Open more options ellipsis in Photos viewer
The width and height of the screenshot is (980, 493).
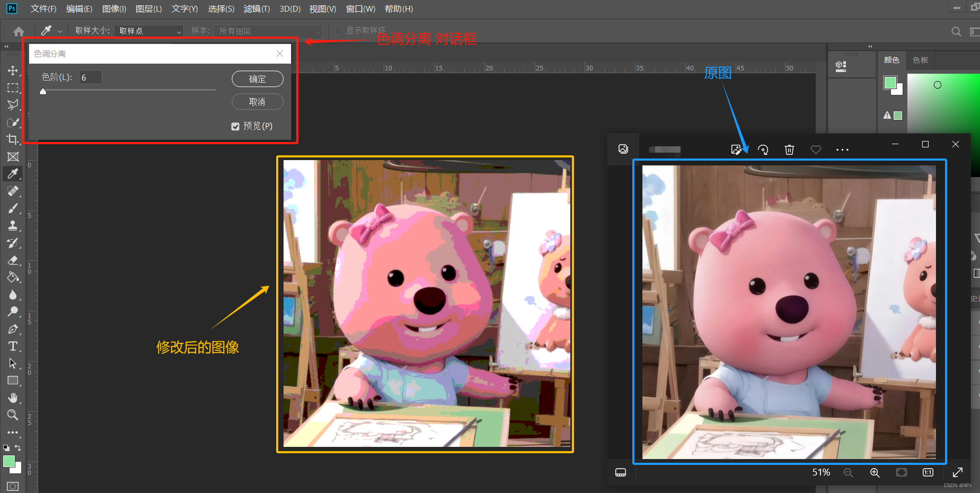pyautogui.click(x=842, y=149)
